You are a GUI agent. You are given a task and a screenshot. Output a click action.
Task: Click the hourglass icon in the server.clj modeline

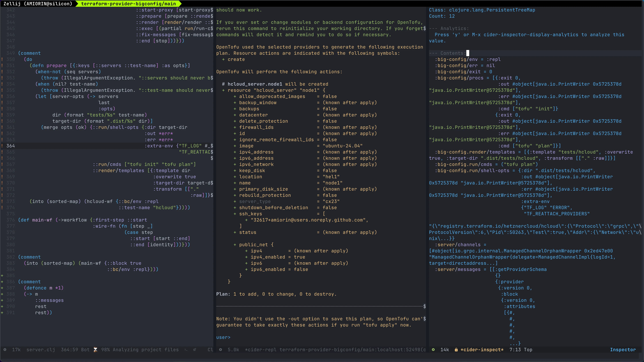95,350
